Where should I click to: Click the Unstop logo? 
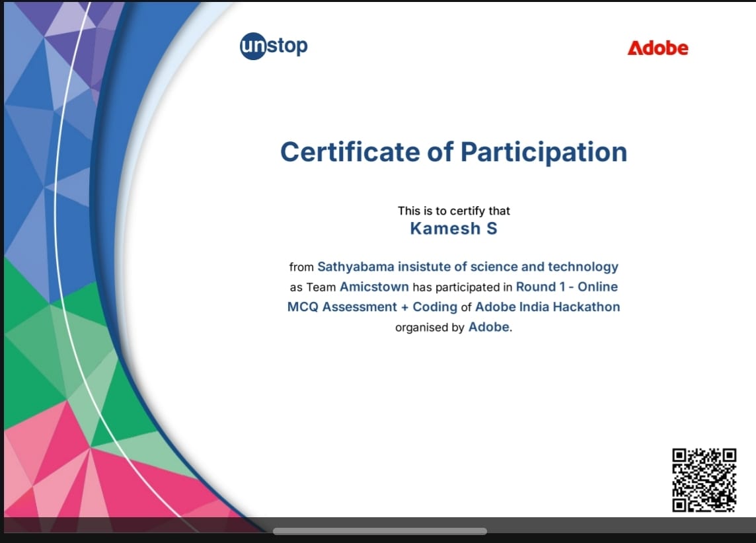(x=273, y=45)
